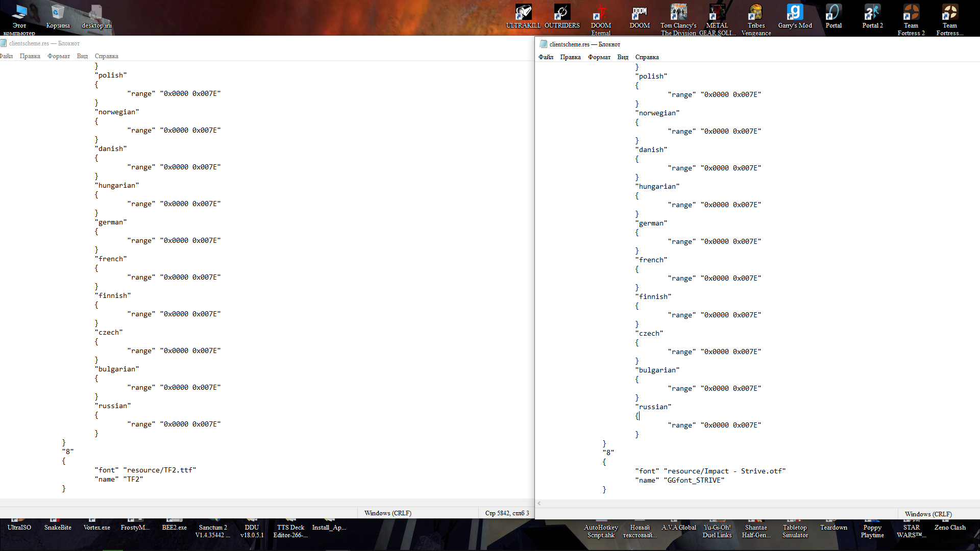Click the right Notepad window title bar
Screen dimensions: 980x551
(x=766, y=44)
